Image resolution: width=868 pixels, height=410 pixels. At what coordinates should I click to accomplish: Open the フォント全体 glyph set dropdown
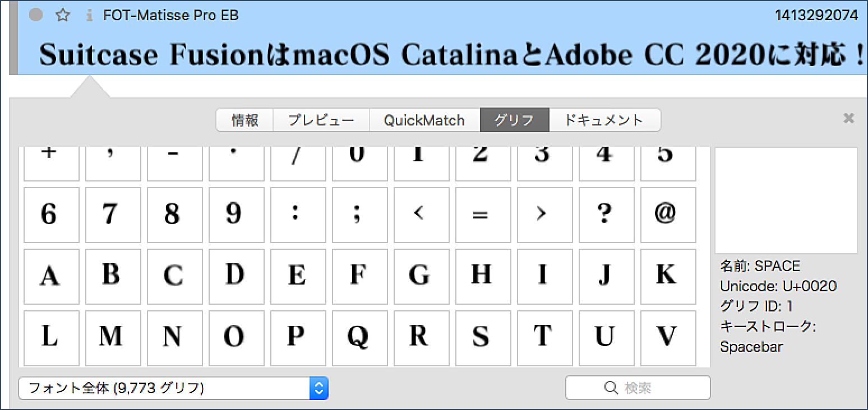(x=173, y=388)
